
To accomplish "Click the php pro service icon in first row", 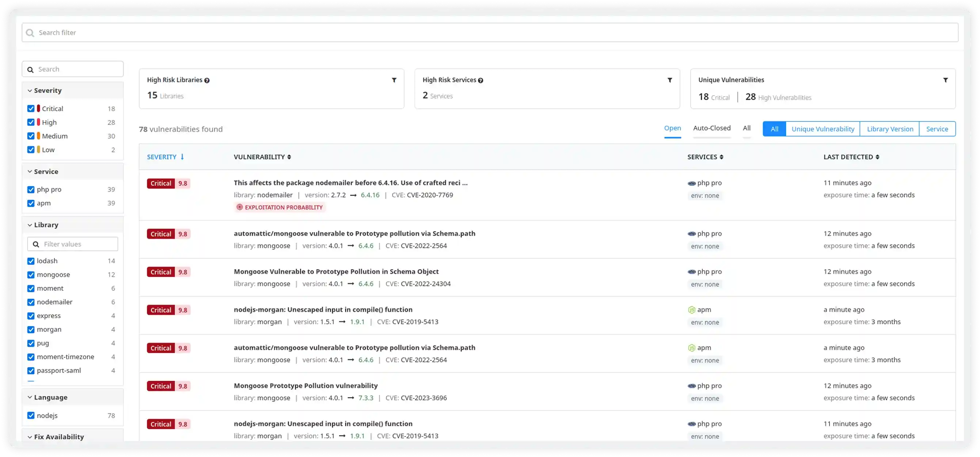I will click(692, 183).
